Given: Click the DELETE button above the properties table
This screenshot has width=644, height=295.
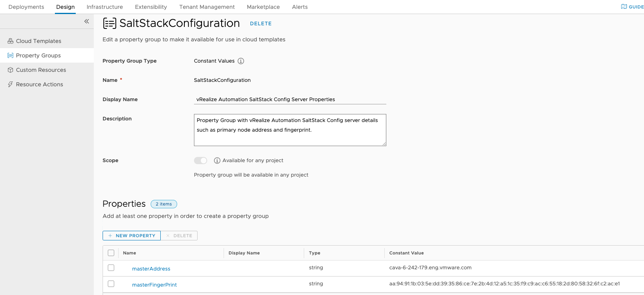Looking at the screenshot, I should pos(179,236).
